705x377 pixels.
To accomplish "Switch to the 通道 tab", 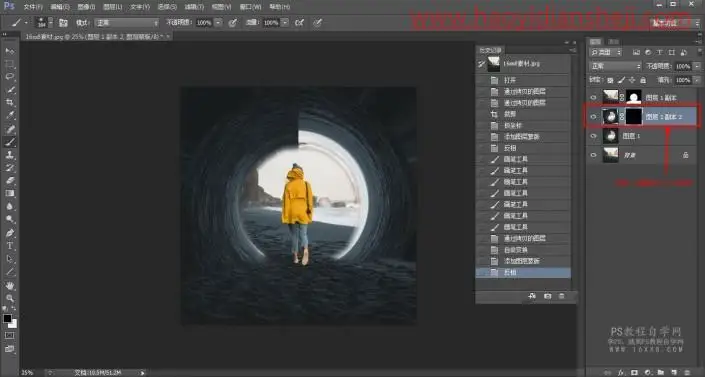I will (613, 41).
